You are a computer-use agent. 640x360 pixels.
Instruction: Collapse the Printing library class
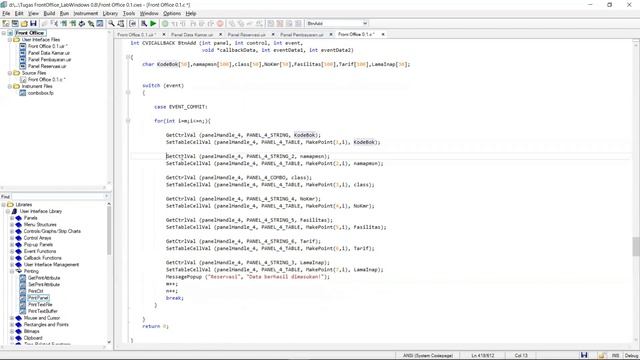coord(12,271)
